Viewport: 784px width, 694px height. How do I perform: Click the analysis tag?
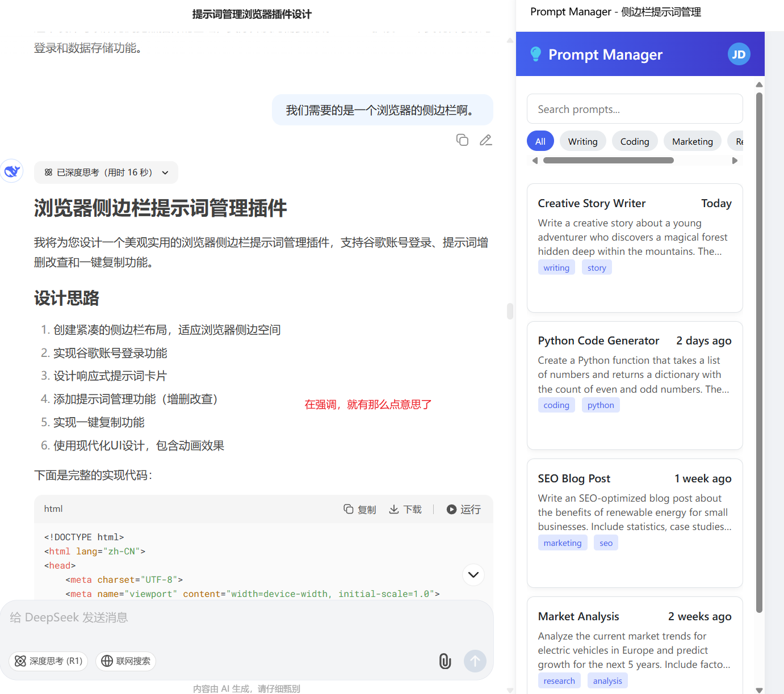[x=607, y=681]
